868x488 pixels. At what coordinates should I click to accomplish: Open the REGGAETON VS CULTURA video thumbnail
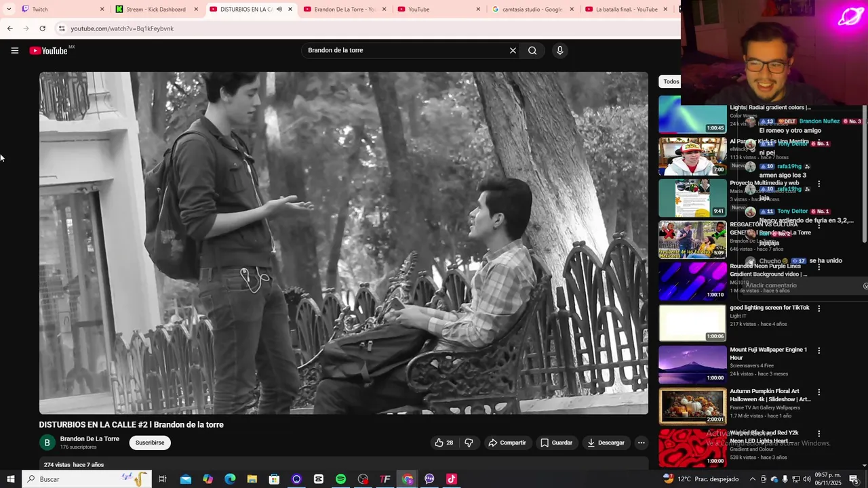pos(692,239)
